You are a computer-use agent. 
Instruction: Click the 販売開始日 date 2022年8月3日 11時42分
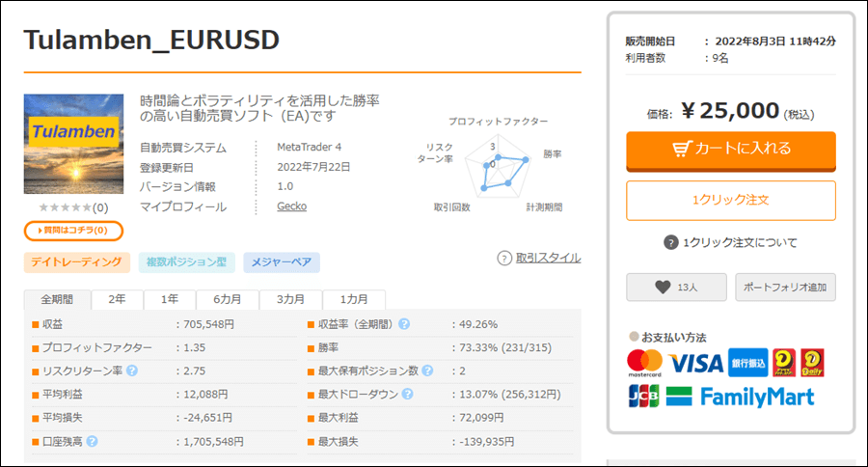[x=775, y=41]
